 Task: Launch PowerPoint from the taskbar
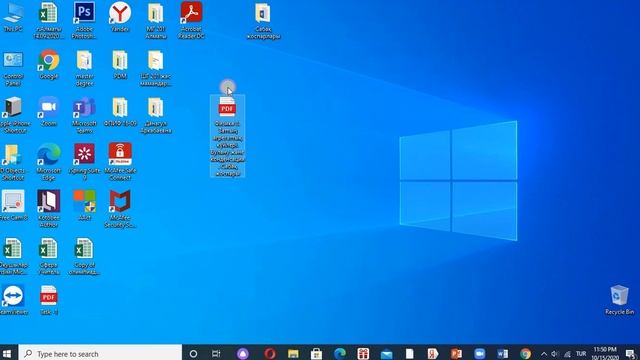[x=456, y=353]
